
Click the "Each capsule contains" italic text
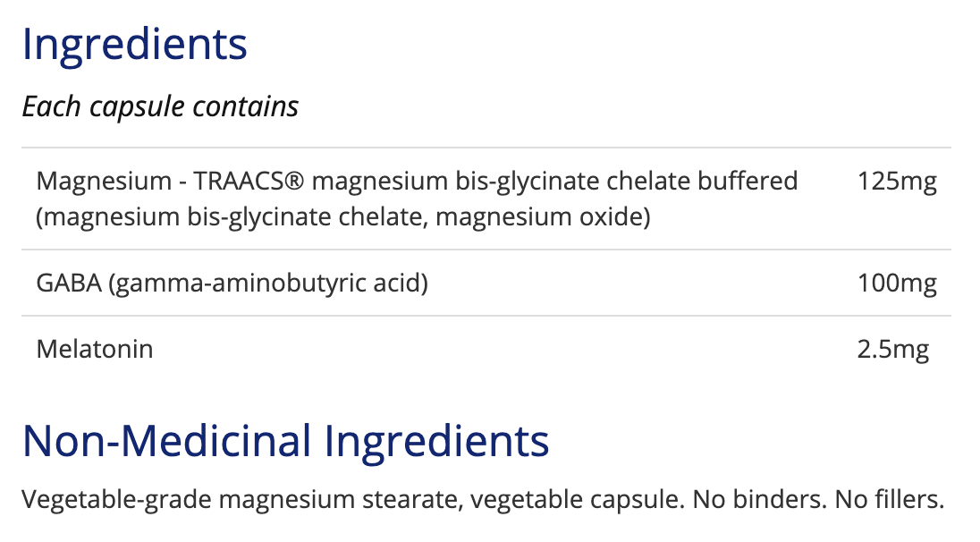160,106
